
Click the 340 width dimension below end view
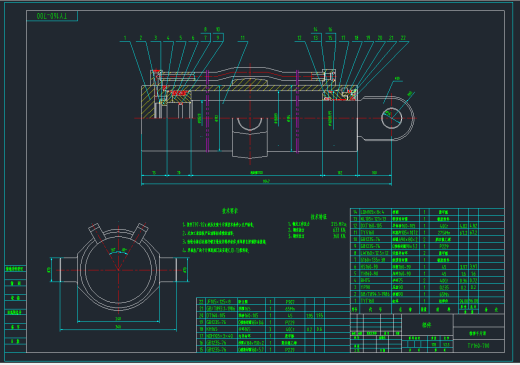point(118,327)
